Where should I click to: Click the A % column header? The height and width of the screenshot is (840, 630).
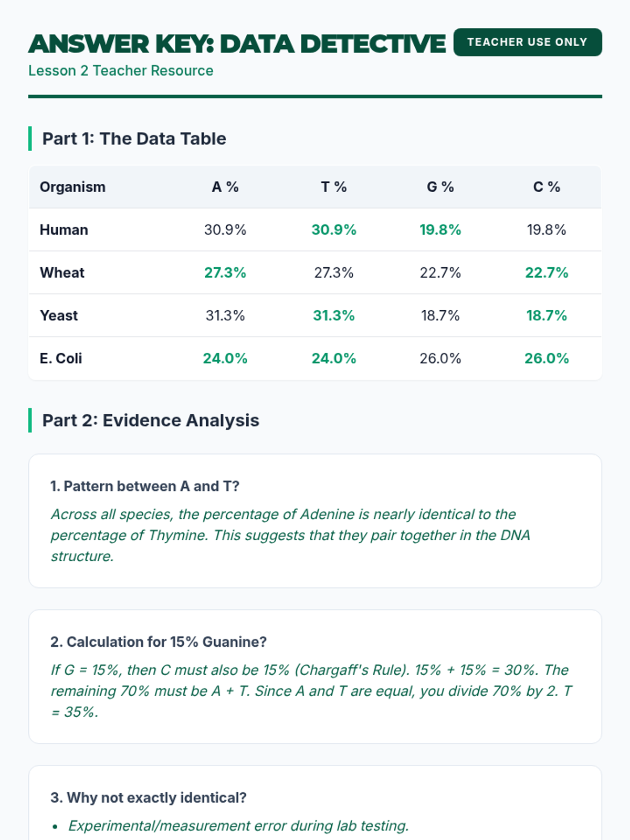coord(225,187)
